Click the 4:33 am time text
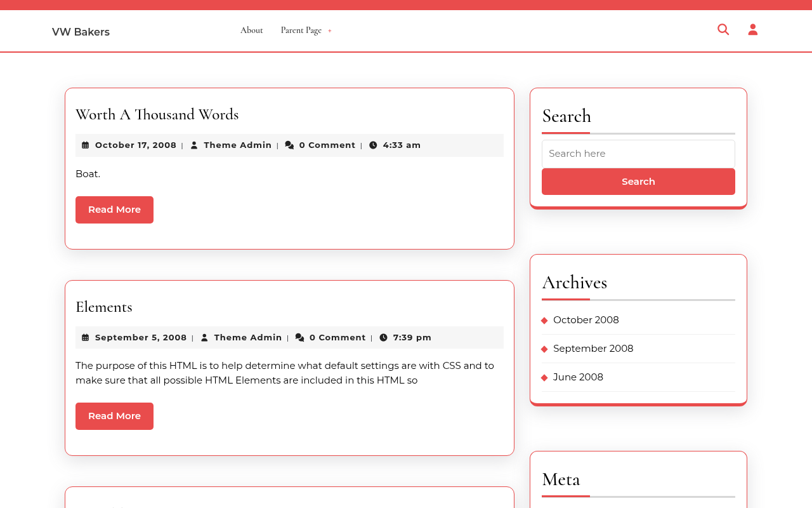 click(x=402, y=145)
